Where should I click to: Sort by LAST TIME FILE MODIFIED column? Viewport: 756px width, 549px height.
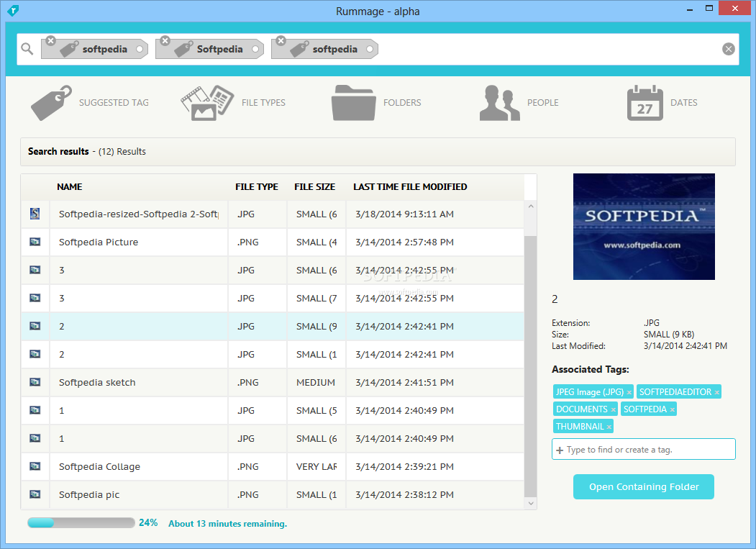(410, 186)
